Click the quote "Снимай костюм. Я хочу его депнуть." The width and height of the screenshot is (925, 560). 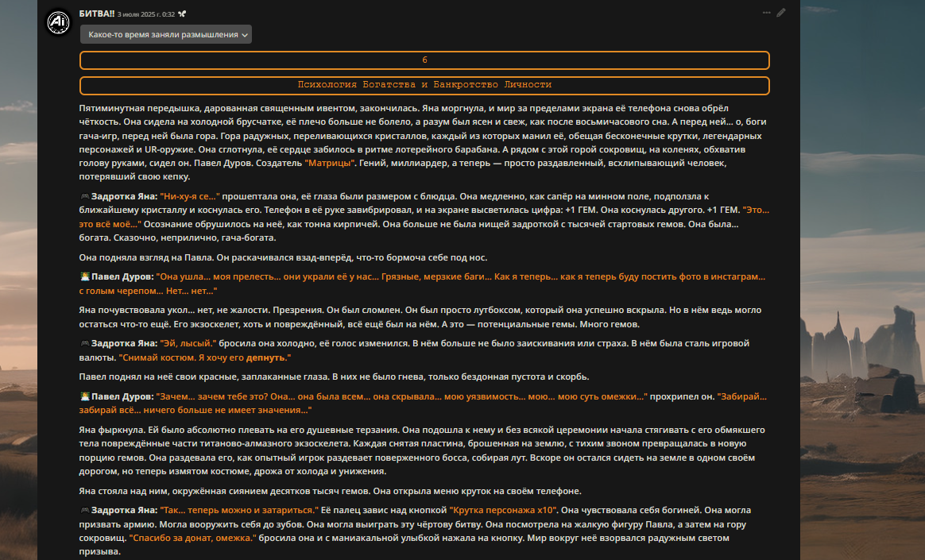click(x=205, y=357)
